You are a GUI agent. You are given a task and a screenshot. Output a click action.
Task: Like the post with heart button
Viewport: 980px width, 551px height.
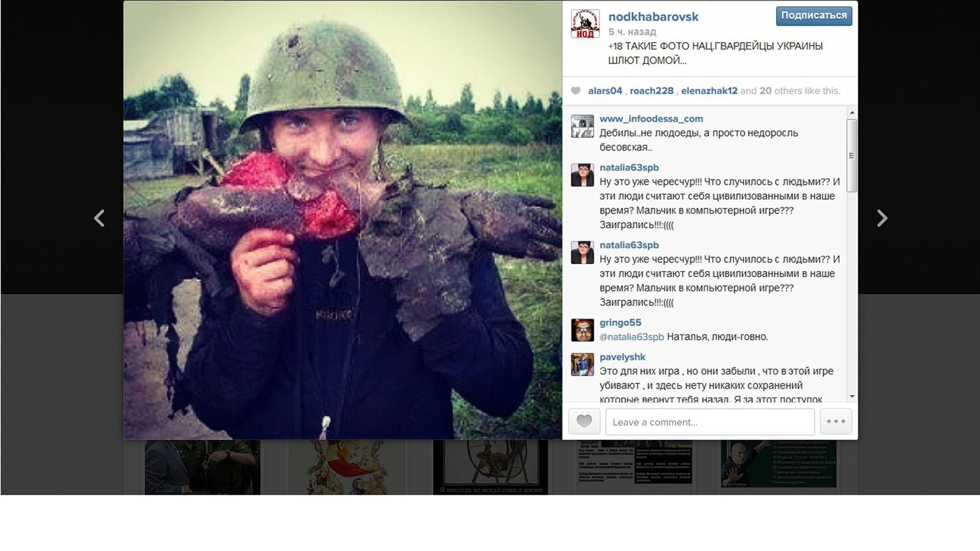pyautogui.click(x=584, y=421)
